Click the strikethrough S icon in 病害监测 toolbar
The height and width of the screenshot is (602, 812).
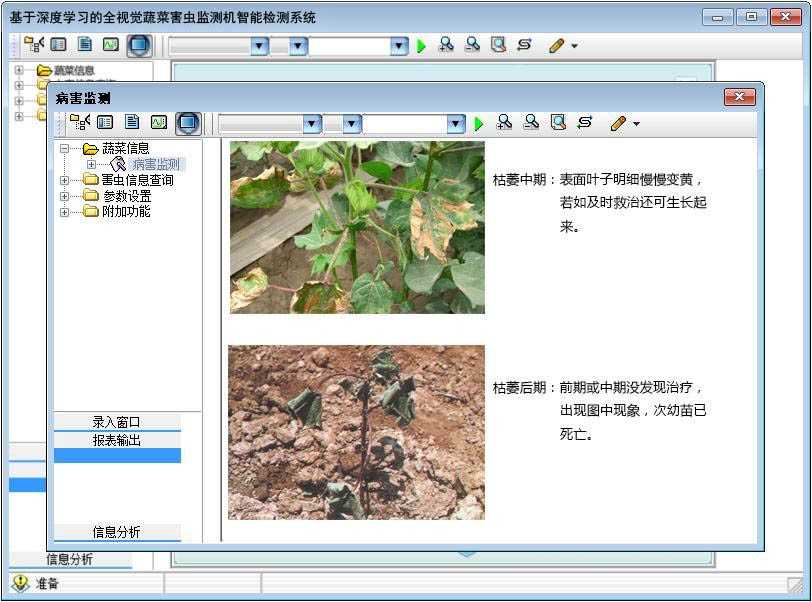pyautogui.click(x=585, y=122)
